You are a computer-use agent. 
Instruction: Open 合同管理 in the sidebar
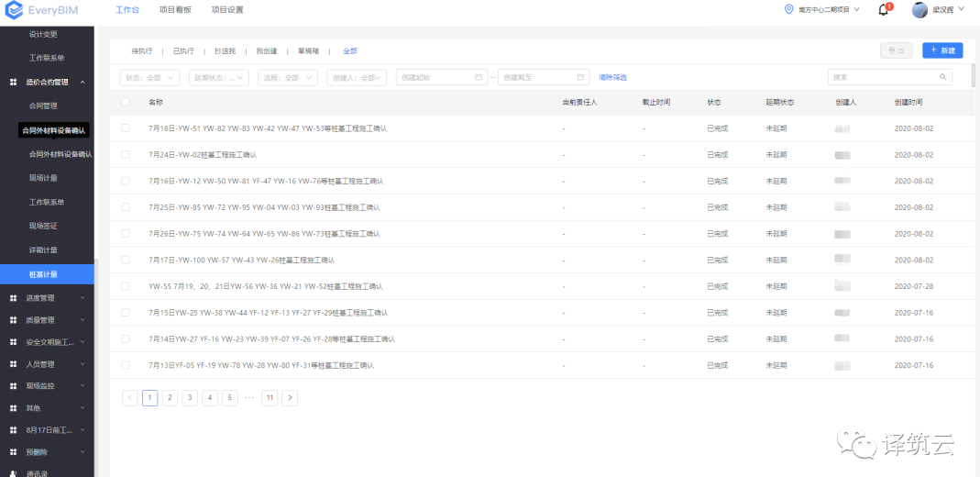point(43,105)
